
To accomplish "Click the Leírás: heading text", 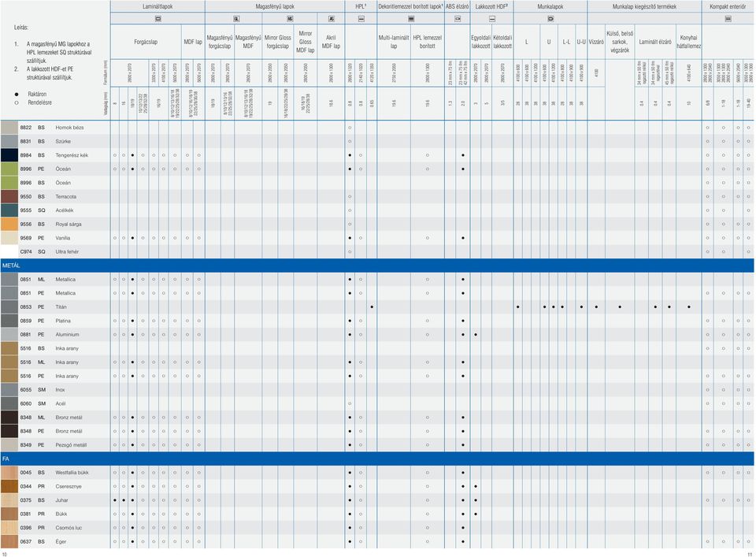I will click(x=21, y=28).
